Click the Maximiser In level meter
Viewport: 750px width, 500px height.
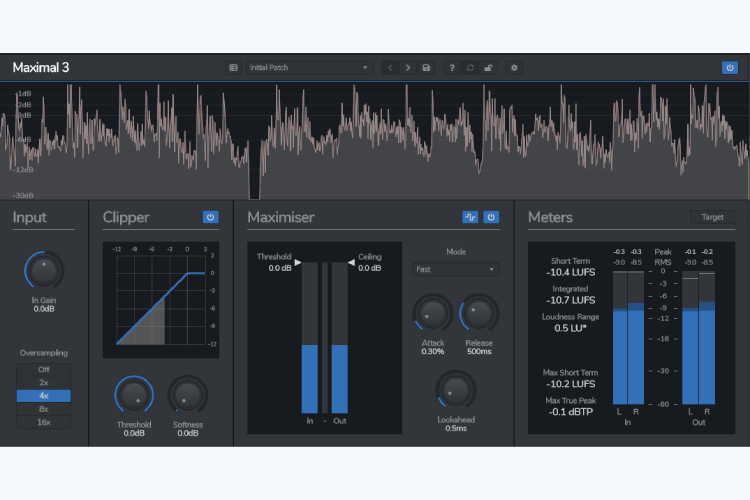(x=309, y=337)
